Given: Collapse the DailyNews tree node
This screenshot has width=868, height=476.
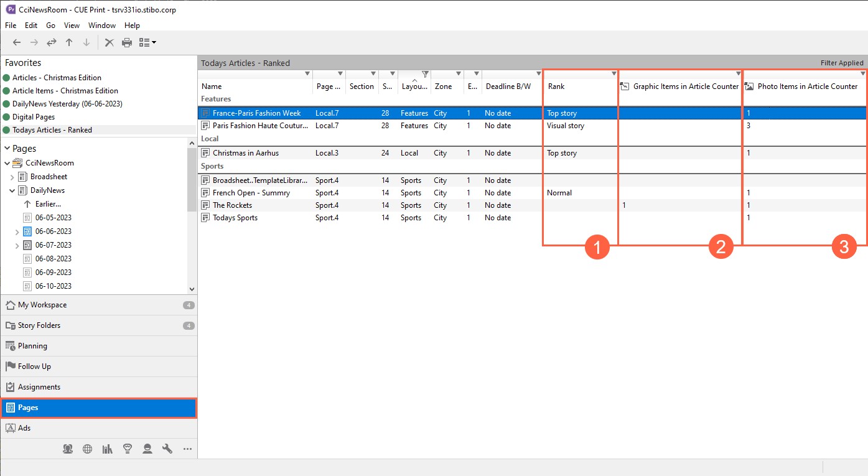Looking at the screenshot, I should 12,190.
